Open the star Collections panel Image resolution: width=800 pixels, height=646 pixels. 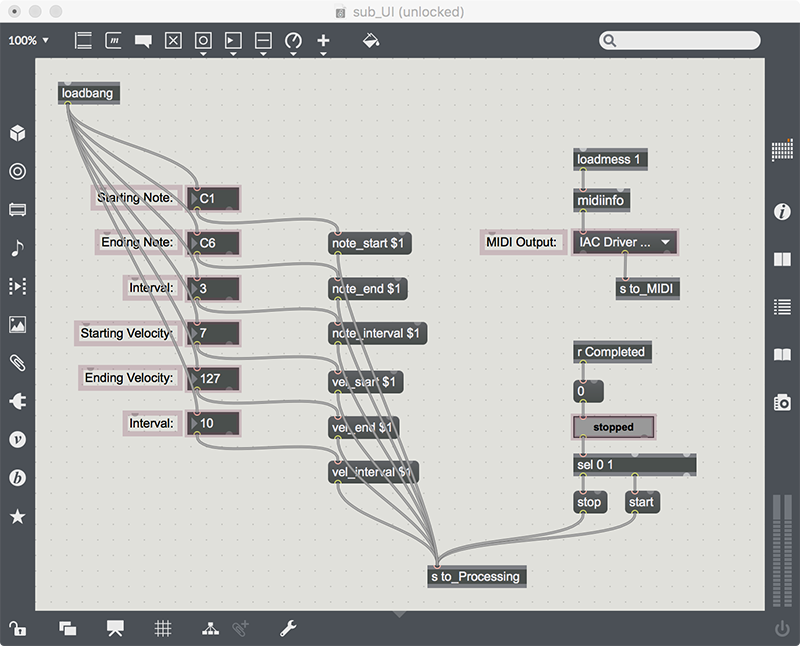pos(18,516)
